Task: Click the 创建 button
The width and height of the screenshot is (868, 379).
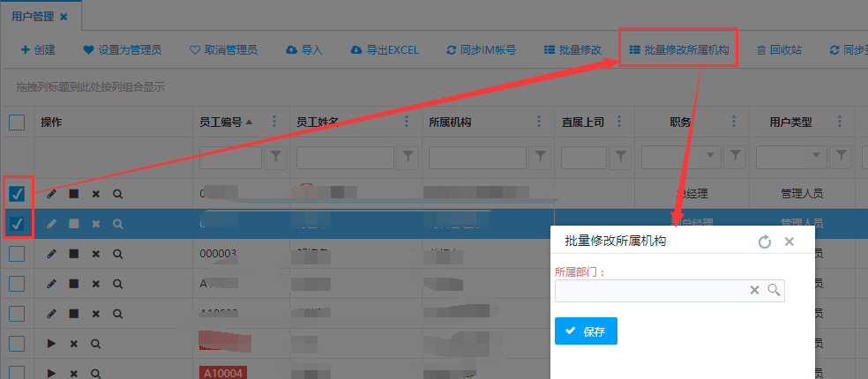Action: point(38,50)
